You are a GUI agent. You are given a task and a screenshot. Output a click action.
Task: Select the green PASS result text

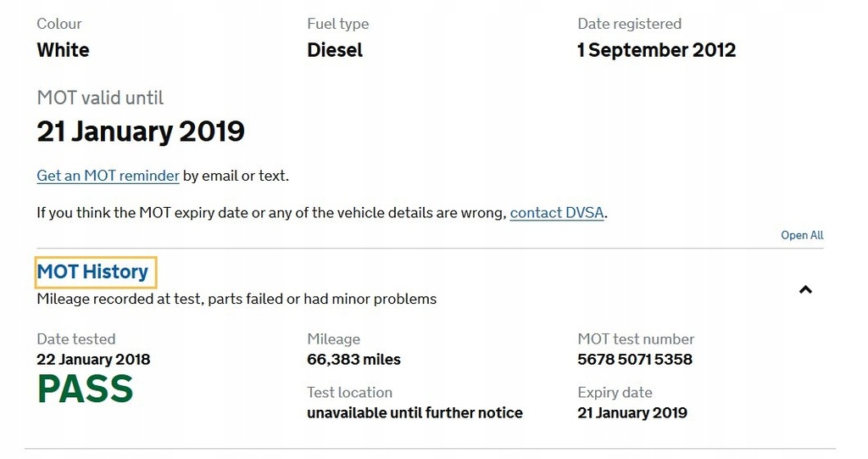86,389
